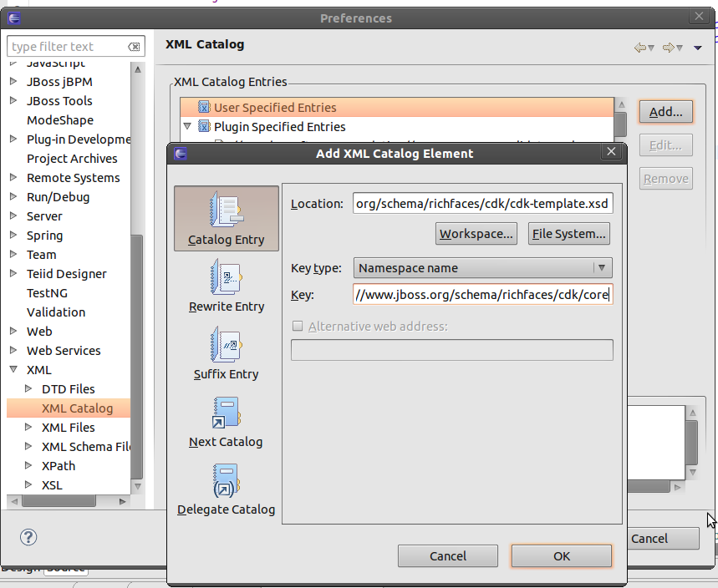Click the Eclipse icon in Add XML Catalog Element title

(x=181, y=154)
